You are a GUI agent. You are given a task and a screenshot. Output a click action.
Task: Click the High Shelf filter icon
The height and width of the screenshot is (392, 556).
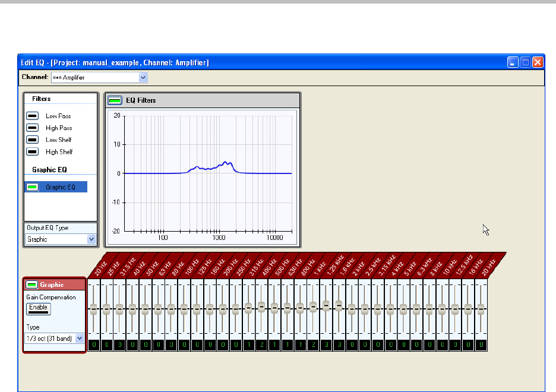coord(33,151)
